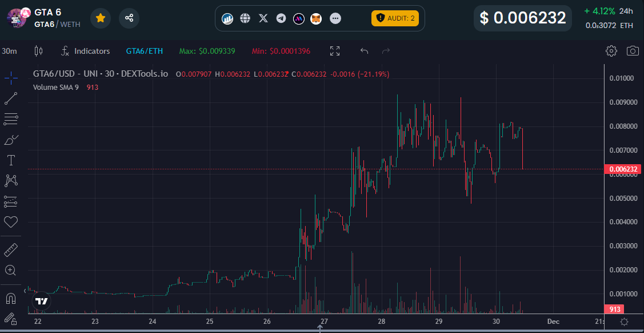This screenshot has height=333, width=644.
Task: Open the share pair icon
Action: pos(129,18)
